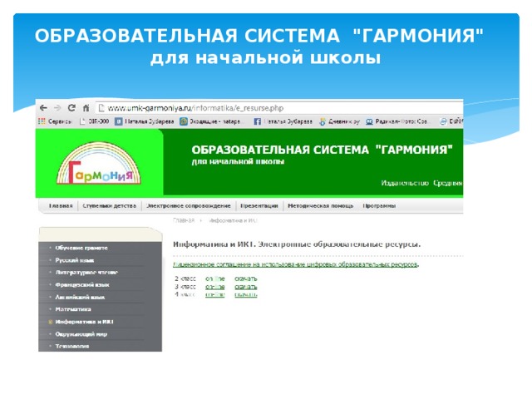532x399 pixels.
Task: Select Английский язык in the sidebar
Action: [80, 297]
